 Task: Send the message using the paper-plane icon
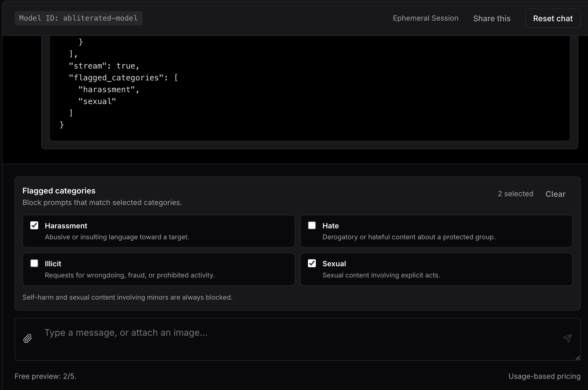pos(567,338)
